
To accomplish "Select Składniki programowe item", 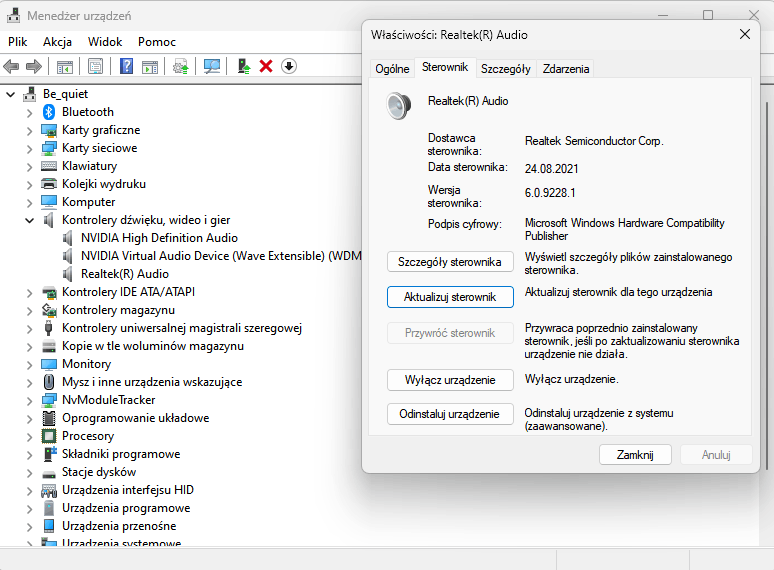I will tap(121, 454).
